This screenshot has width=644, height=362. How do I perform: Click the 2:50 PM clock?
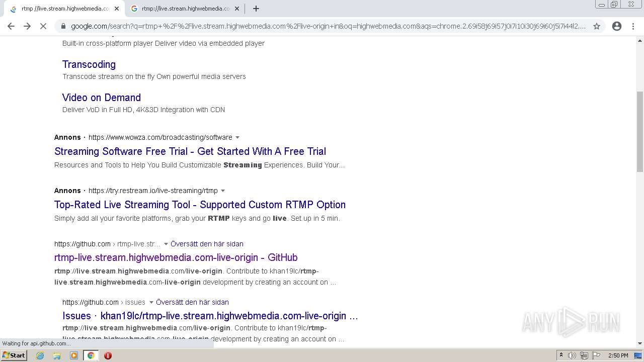[x=618, y=355]
